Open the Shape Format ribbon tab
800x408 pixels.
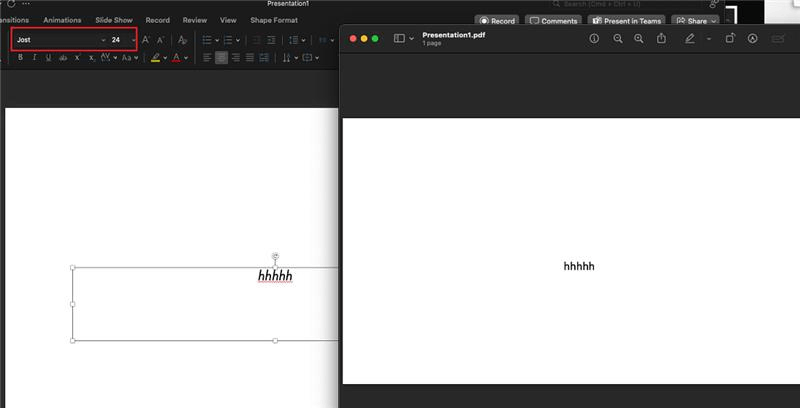click(x=274, y=20)
